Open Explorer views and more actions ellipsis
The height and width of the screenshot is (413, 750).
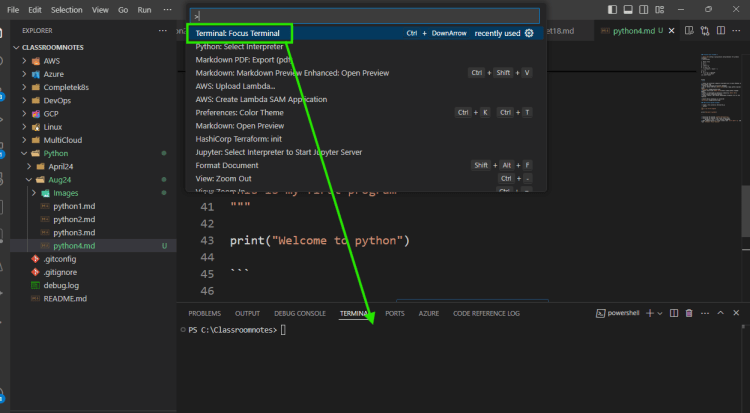click(x=163, y=31)
